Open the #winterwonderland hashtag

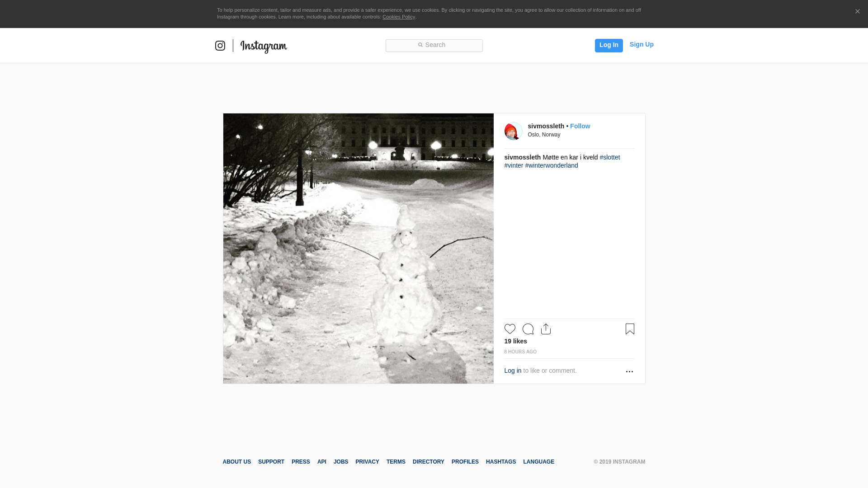(x=551, y=165)
